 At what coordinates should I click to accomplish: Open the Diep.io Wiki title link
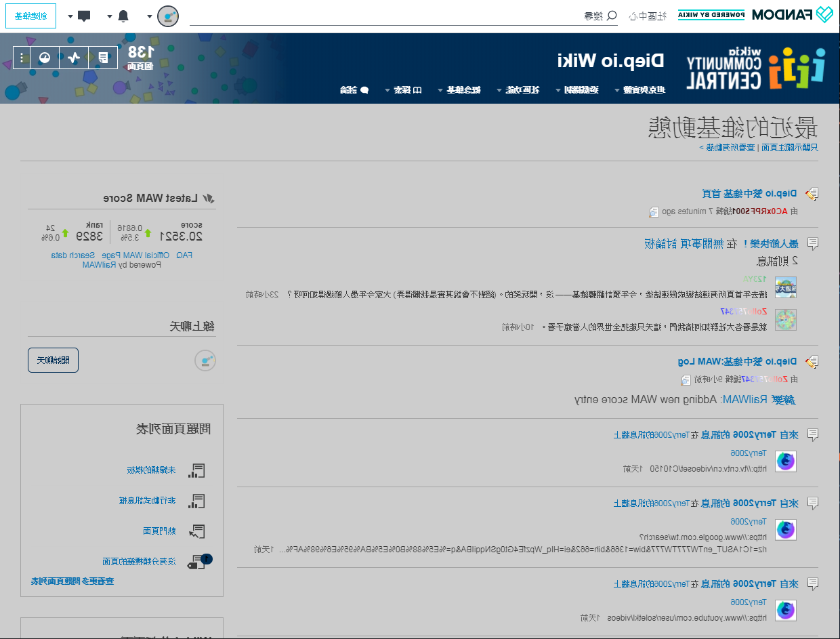pyautogui.click(x=611, y=60)
